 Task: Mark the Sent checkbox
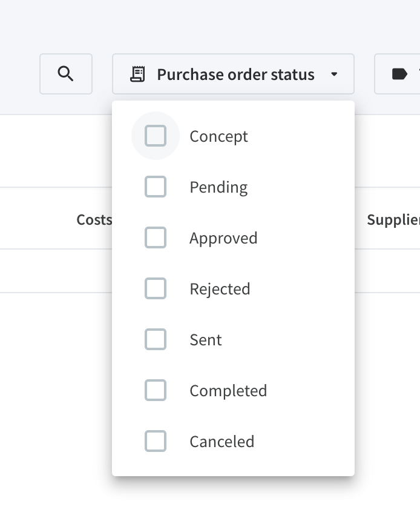coord(156,340)
